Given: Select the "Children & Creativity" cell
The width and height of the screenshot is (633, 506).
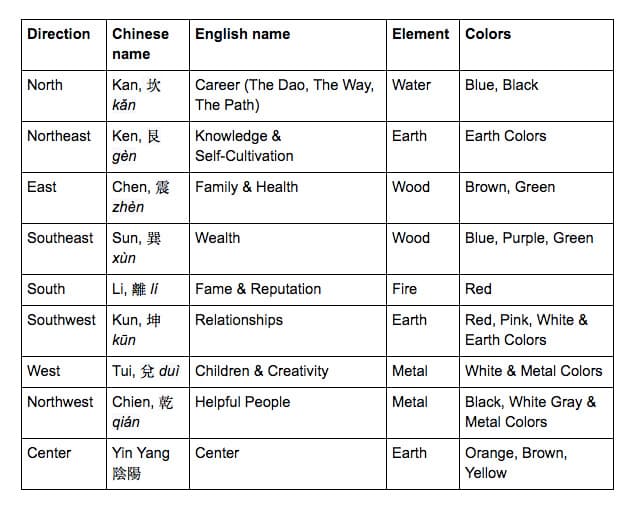Looking at the screenshot, I should [262, 371].
